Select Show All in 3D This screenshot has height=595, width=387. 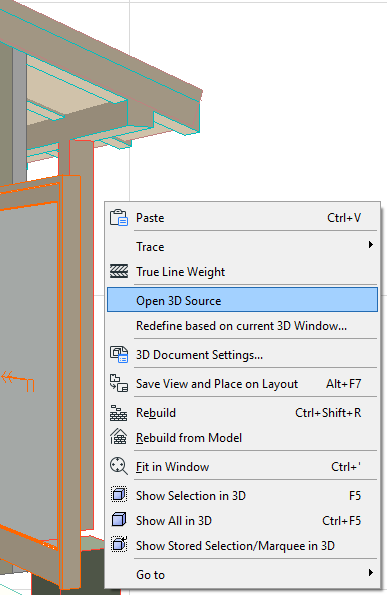(x=242, y=520)
